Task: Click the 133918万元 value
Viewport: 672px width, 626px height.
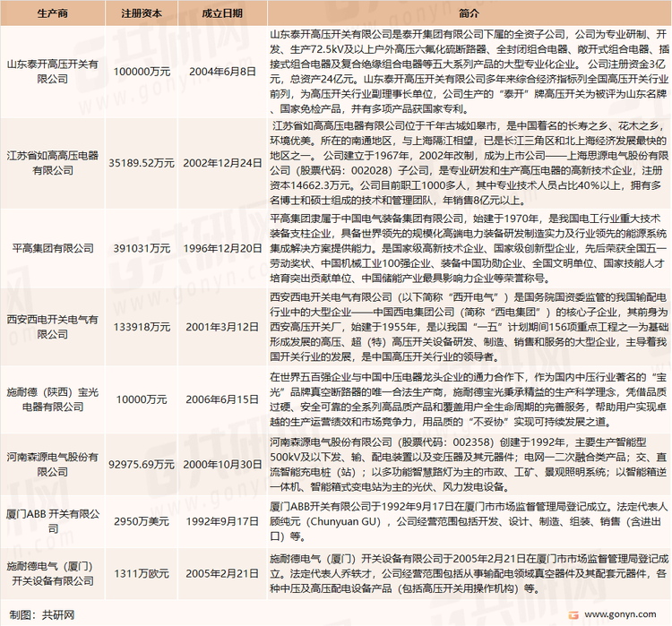Action: coord(142,327)
